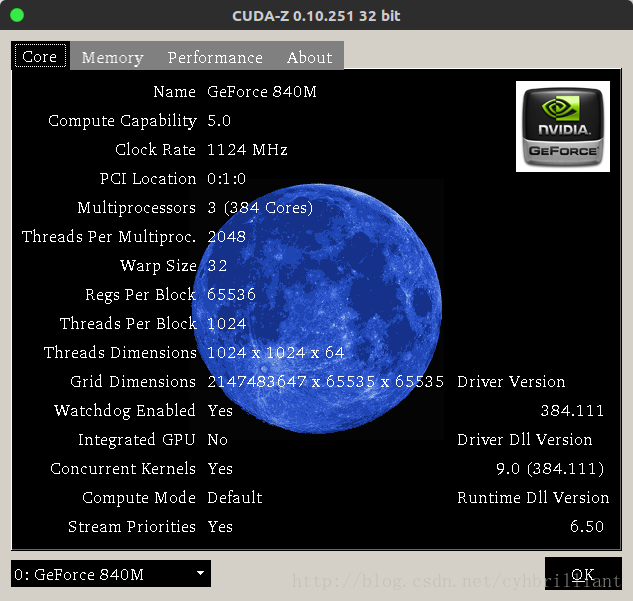Click the Name label
633x601 pixels.
(x=174, y=92)
